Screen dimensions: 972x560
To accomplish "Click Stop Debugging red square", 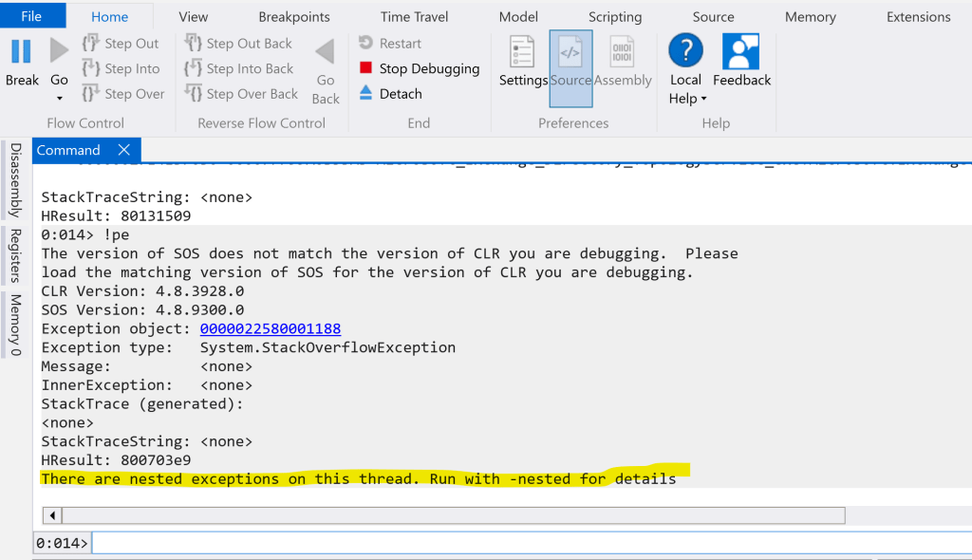I will click(366, 68).
